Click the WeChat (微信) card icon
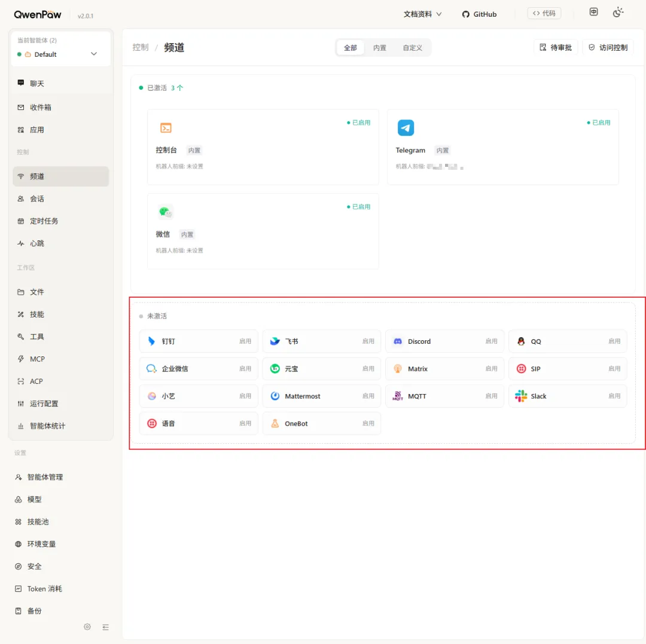This screenshot has height=644, width=646. pyautogui.click(x=166, y=212)
